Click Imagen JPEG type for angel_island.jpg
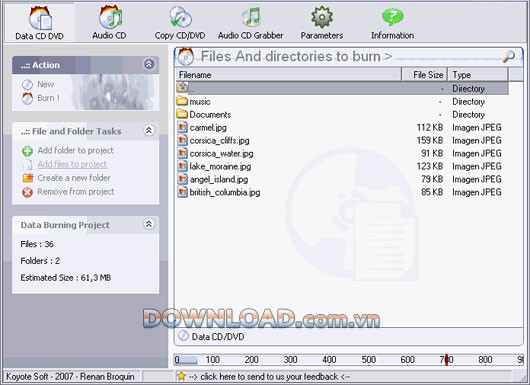Viewport: 530px width, 385px height. 477,179
